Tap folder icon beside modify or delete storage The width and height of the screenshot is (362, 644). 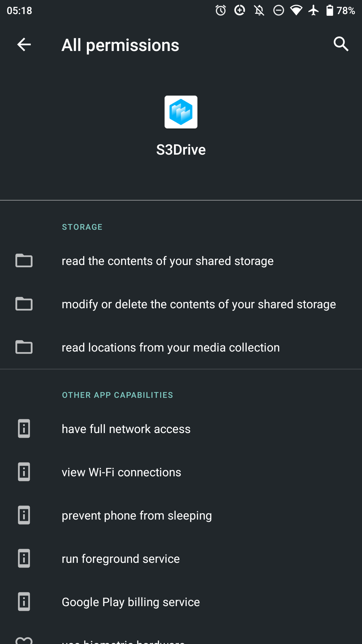[x=24, y=304]
